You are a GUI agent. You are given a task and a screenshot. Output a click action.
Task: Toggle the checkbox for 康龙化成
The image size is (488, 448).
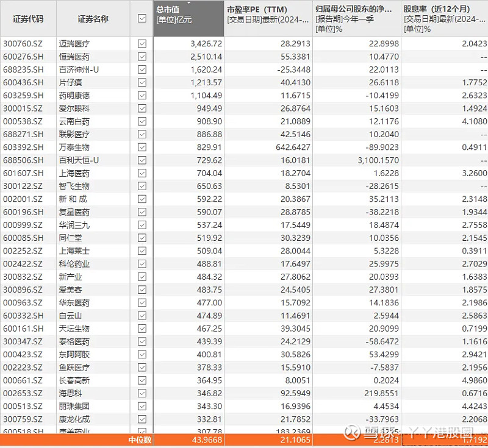(142, 419)
